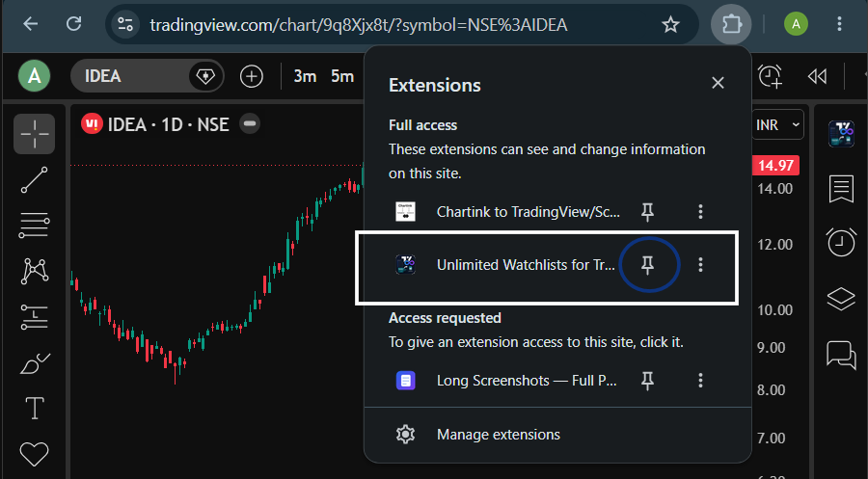Click the 12.00 price axis label
Viewport: 868px width, 479px height.
(775, 245)
